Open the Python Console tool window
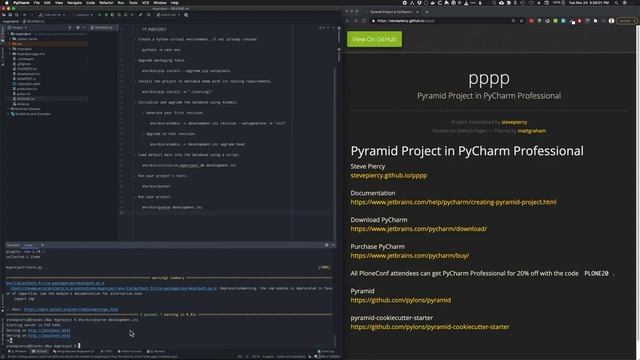640x360 pixels. point(129,351)
